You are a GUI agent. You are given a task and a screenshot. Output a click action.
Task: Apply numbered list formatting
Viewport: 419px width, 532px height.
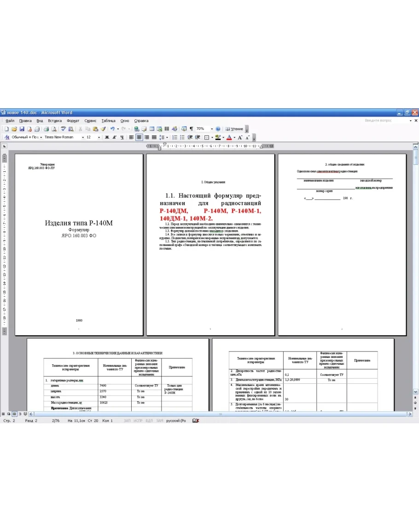pos(175,137)
